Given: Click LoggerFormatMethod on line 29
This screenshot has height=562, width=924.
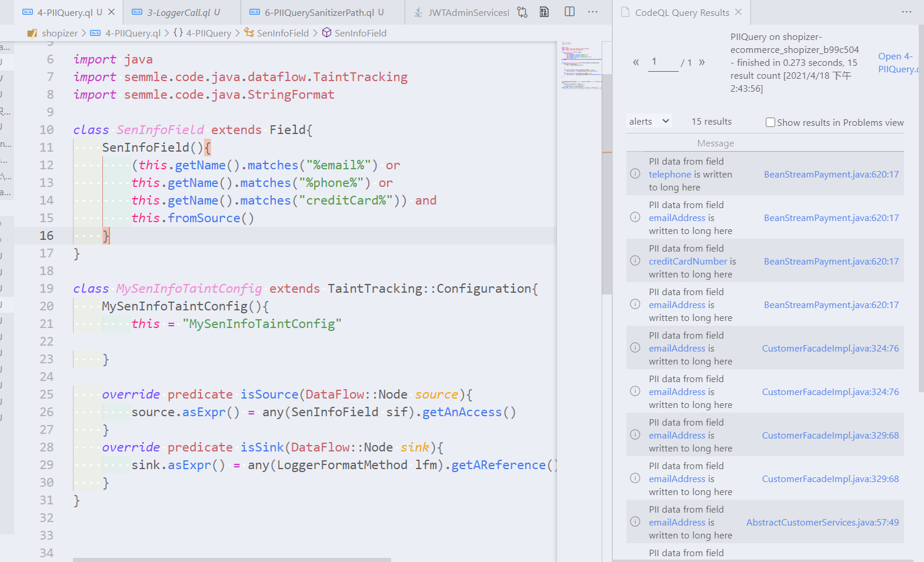Looking at the screenshot, I should pos(342,464).
